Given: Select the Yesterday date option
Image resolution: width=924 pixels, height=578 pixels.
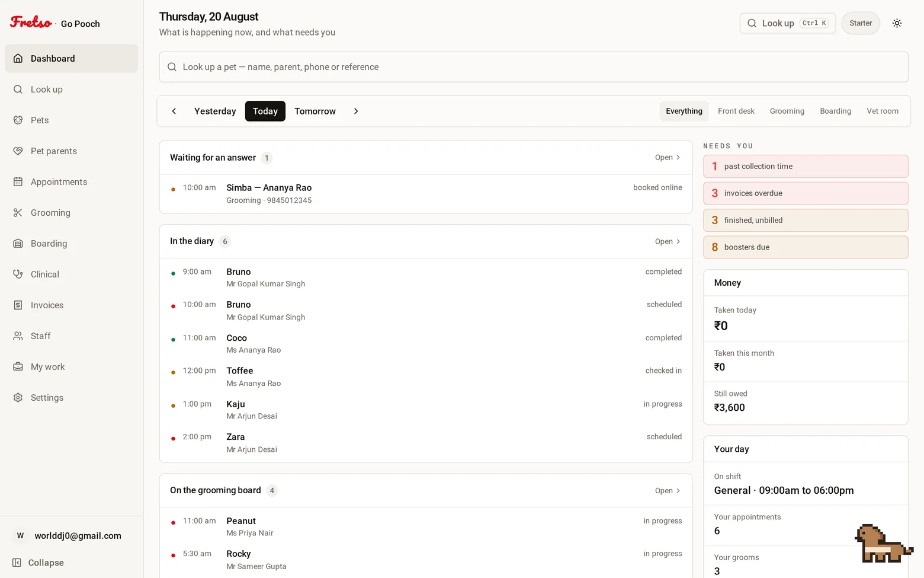Looking at the screenshot, I should (215, 111).
